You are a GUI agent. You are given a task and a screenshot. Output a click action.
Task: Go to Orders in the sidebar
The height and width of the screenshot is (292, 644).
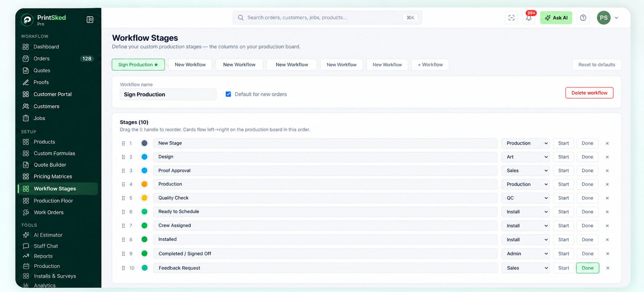point(57,58)
